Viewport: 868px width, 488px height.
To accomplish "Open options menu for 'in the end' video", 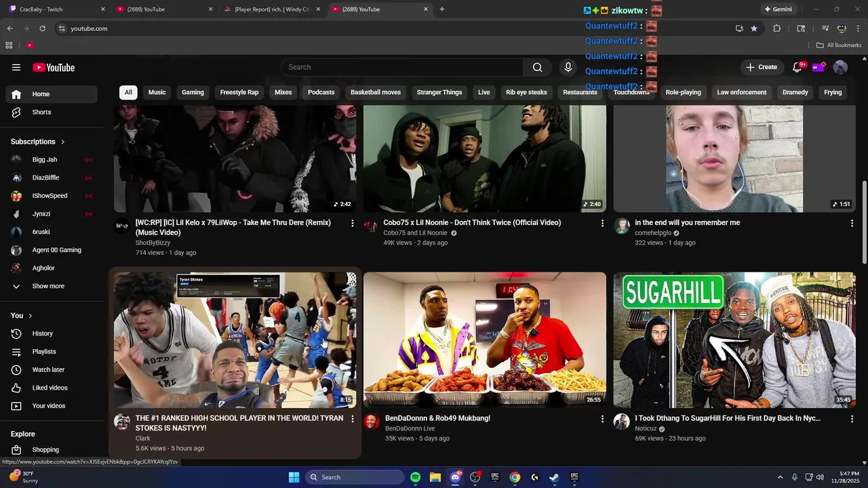I will 852,223.
